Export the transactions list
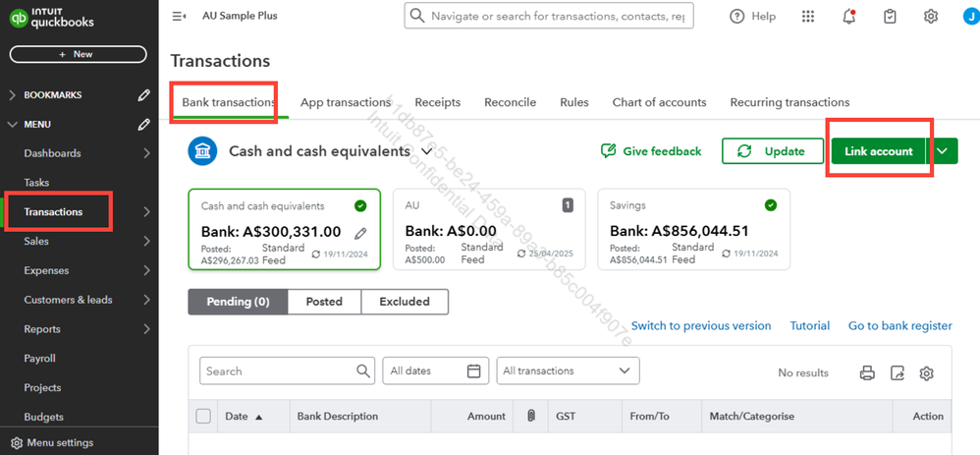Image resolution: width=980 pixels, height=455 pixels. click(897, 372)
